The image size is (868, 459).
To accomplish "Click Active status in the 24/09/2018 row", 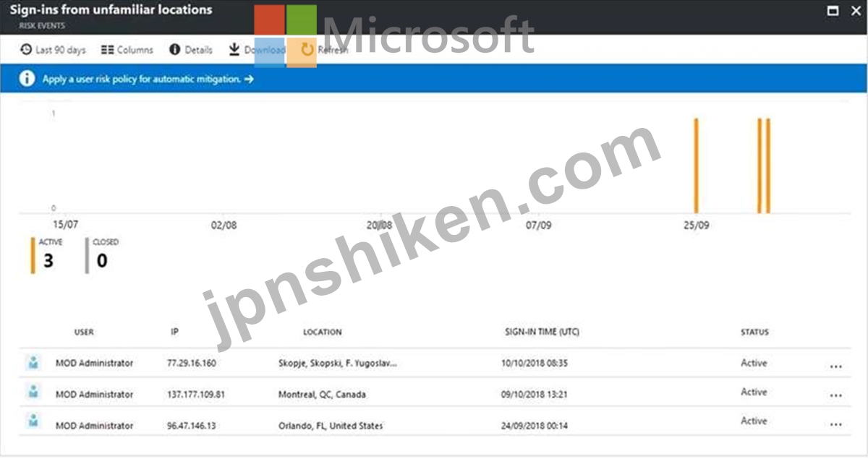I will click(754, 421).
